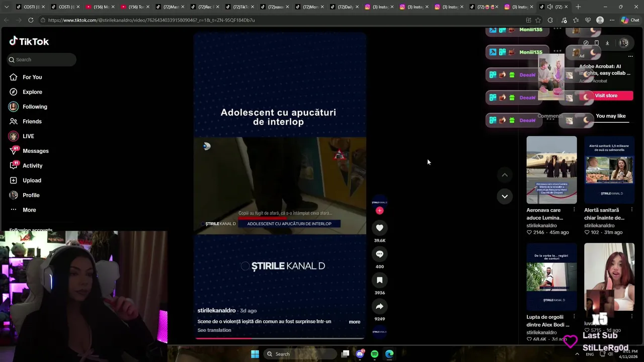Image resolution: width=644 pixels, height=362 pixels.
Task: Open the download app icon in the TikTok top bar
Action: pos(607,43)
